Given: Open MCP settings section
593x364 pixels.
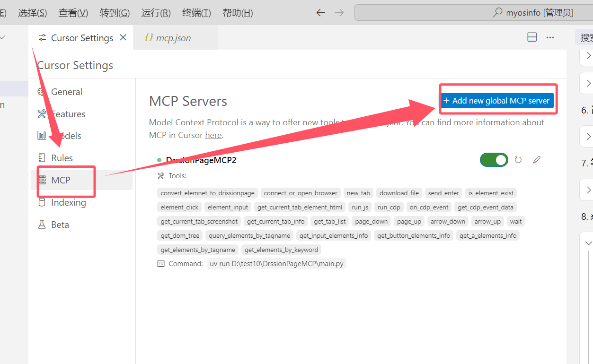Looking at the screenshot, I should tap(82, 180).
